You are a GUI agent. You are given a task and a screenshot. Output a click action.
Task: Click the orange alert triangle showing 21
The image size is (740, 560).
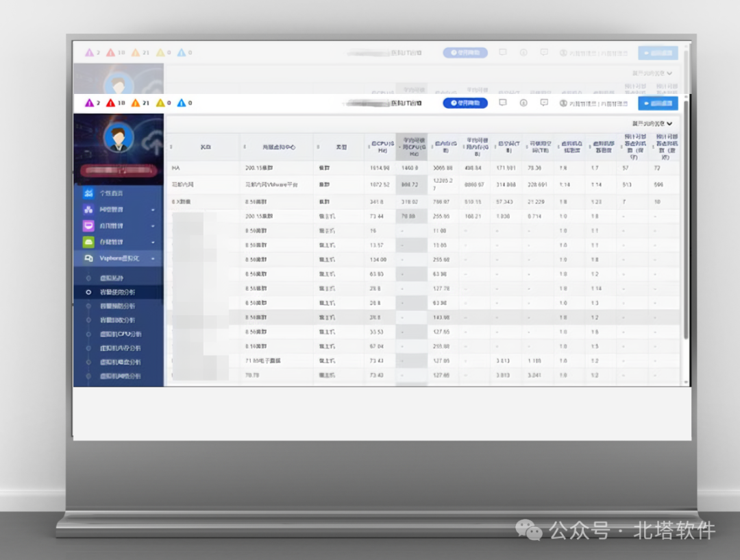pos(136,103)
